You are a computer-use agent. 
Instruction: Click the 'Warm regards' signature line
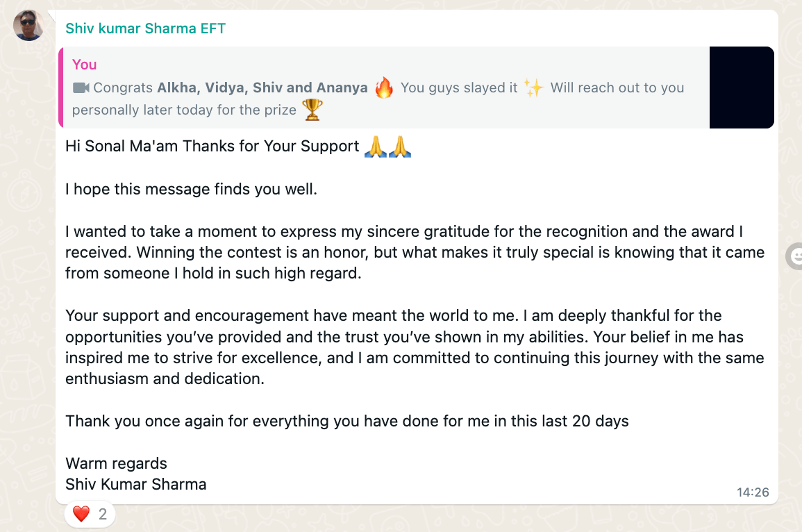pyautogui.click(x=116, y=463)
